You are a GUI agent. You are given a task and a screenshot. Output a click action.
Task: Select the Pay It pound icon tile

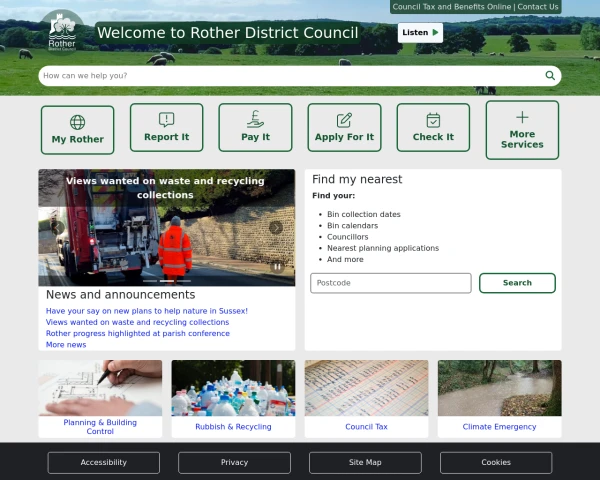(255, 128)
